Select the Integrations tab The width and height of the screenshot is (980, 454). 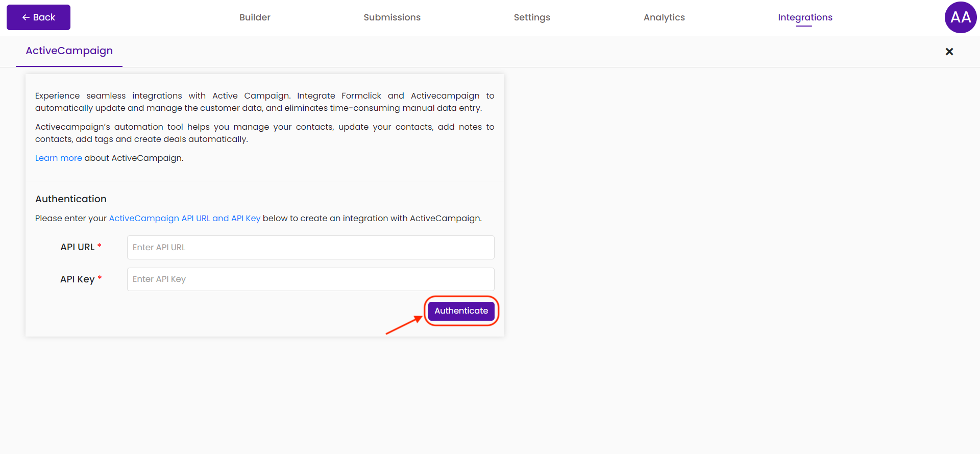pyautogui.click(x=805, y=17)
